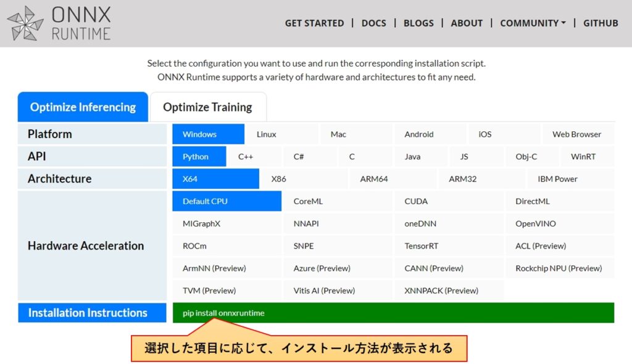Choose ARM64 architecture
Viewport: 632px width, 364px height.
(374, 179)
